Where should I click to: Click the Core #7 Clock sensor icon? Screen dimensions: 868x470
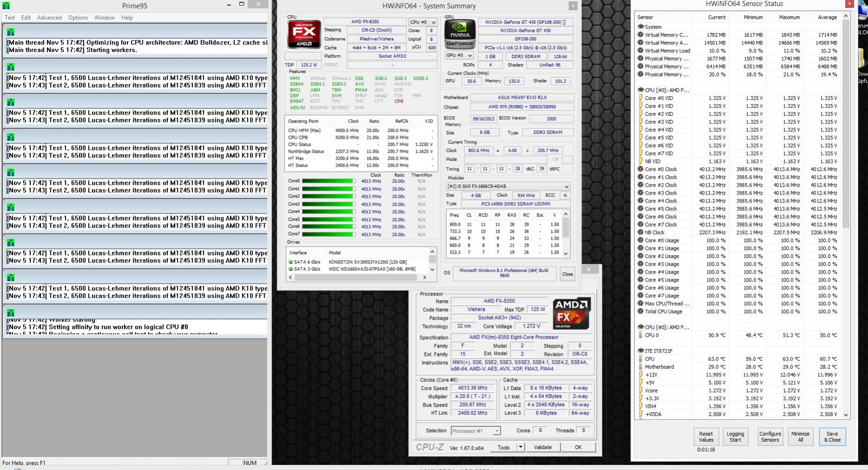[x=640, y=225]
